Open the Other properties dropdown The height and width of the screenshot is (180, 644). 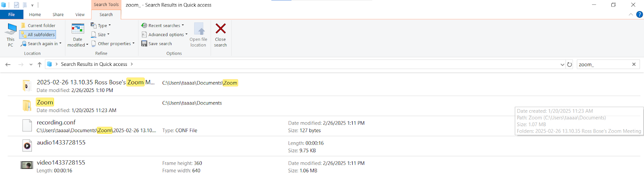click(114, 43)
